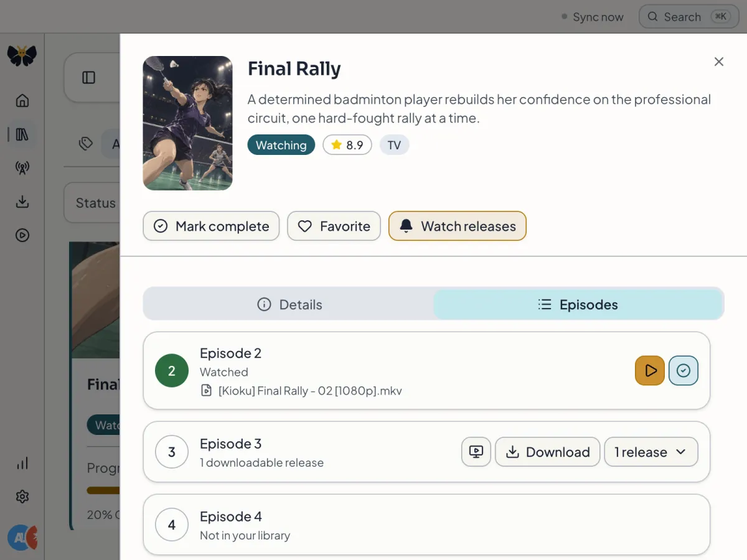
Task: Open the broadcast feeds icon in sidebar
Action: click(22, 168)
